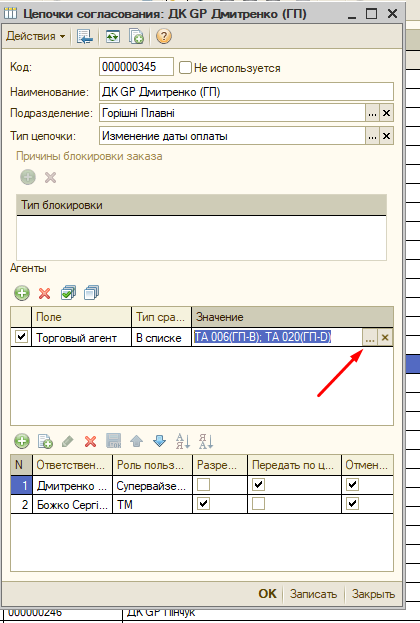Uncheck all agents with empty boxes icon
Viewport: 420px width, 623px height.
[91, 293]
